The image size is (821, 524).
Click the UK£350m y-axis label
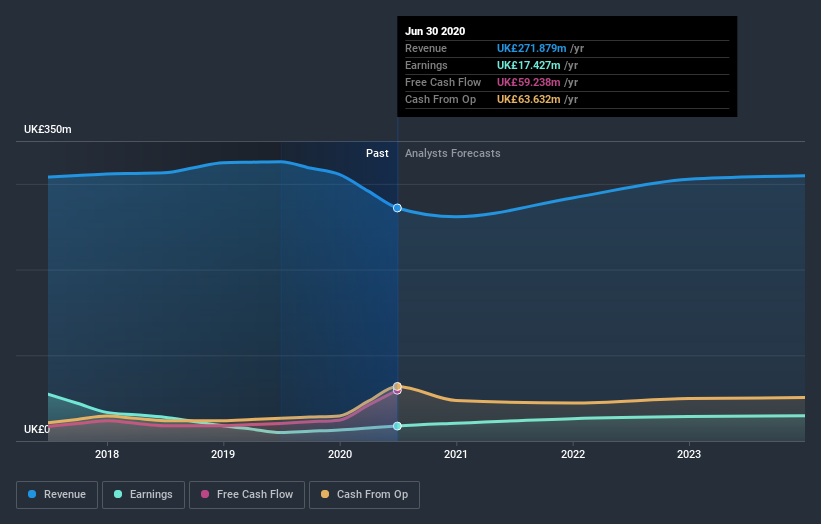(48, 129)
